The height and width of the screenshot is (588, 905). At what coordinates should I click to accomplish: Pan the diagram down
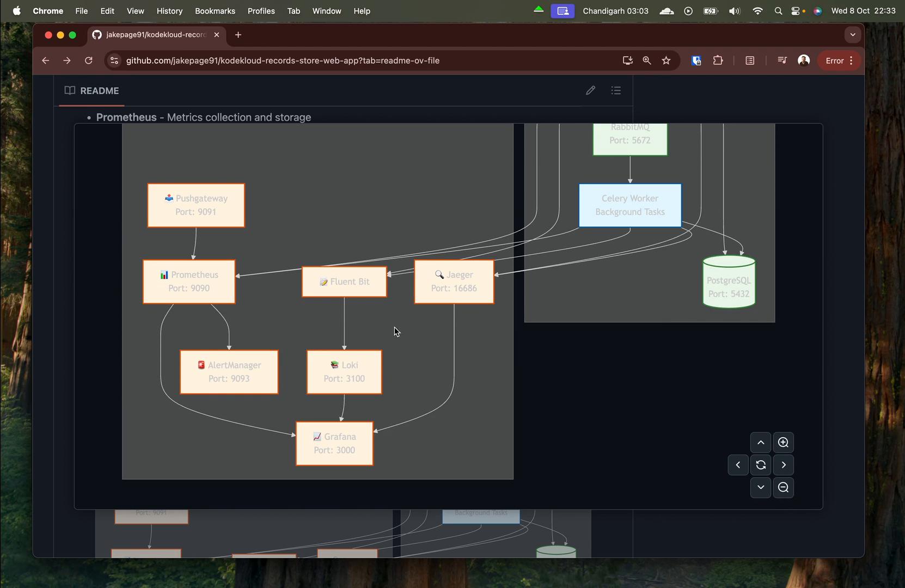[761, 488]
